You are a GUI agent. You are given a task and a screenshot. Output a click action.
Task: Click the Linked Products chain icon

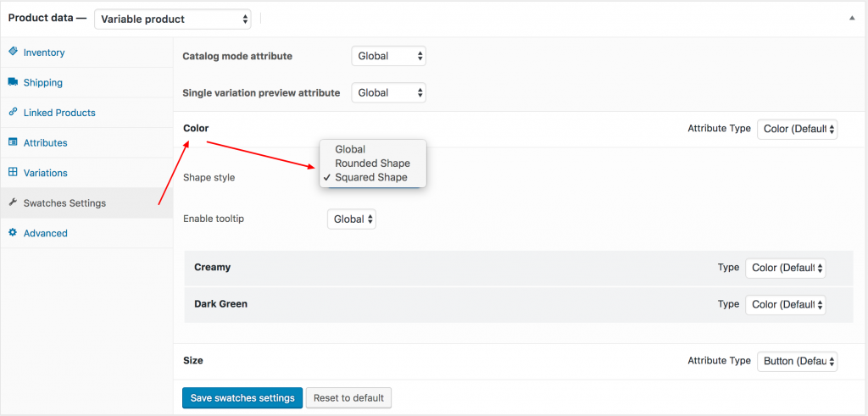click(x=13, y=113)
